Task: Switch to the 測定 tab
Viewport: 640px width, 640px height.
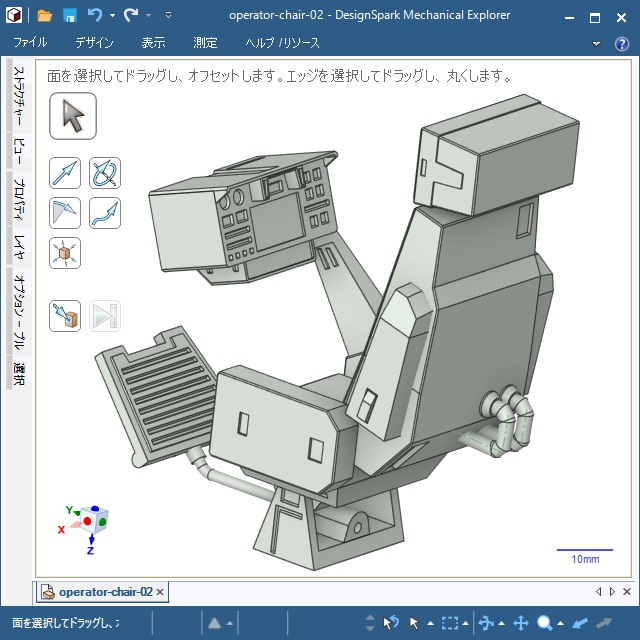Action: [205, 42]
